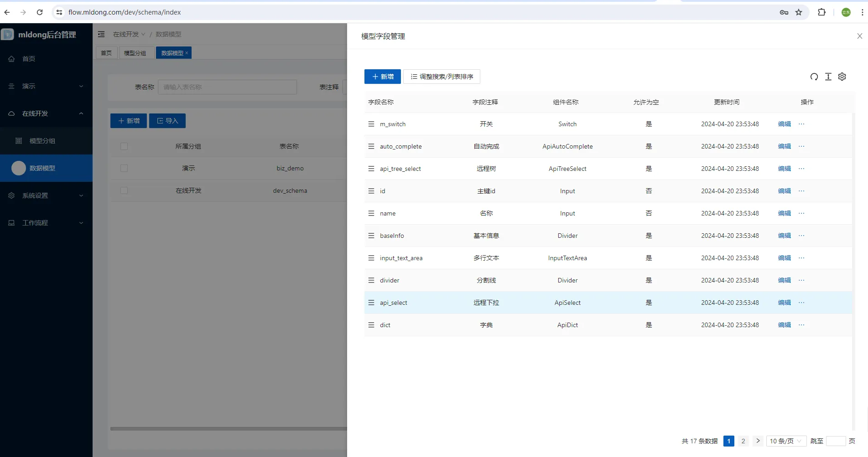Check the dev_schema row checkbox
Image resolution: width=868 pixels, height=457 pixels.
click(x=124, y=190)
